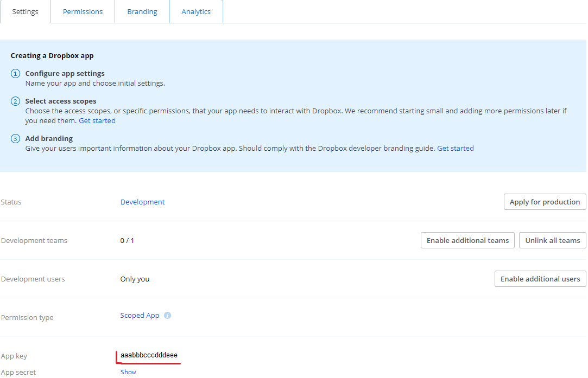Go to the Branding tab
This screenshot has width=588, height=378.
[142, 11]
